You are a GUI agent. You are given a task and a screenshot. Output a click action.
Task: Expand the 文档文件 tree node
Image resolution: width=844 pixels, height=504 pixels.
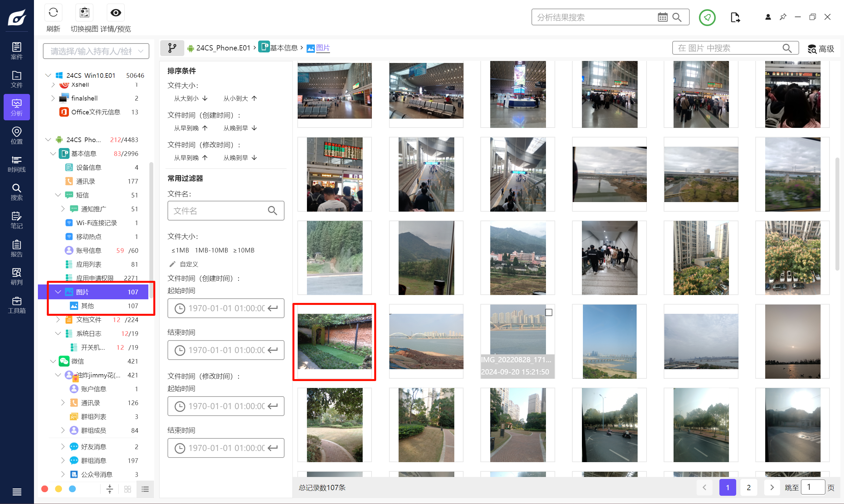click(58, 320)
